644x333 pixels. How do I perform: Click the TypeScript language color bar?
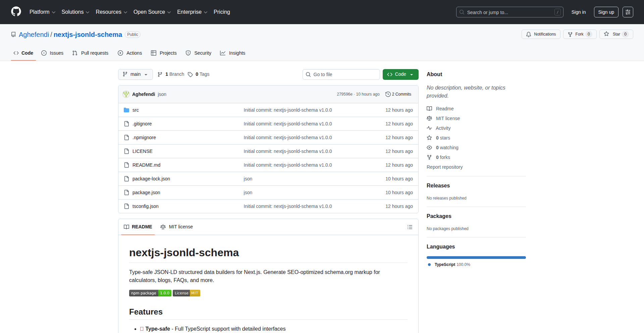[x=476, y=258]
